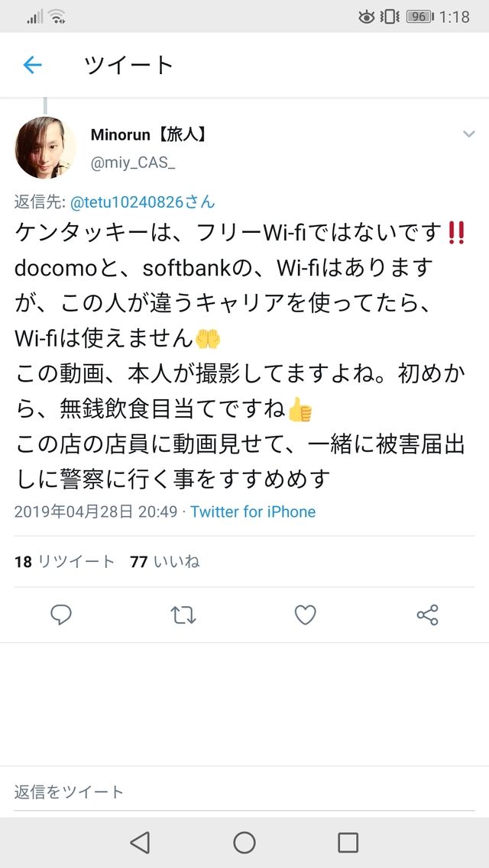Viewport: 489px width, 868px height.
Task: View the 18 リツイート list
Action: [x=64, y=562]
